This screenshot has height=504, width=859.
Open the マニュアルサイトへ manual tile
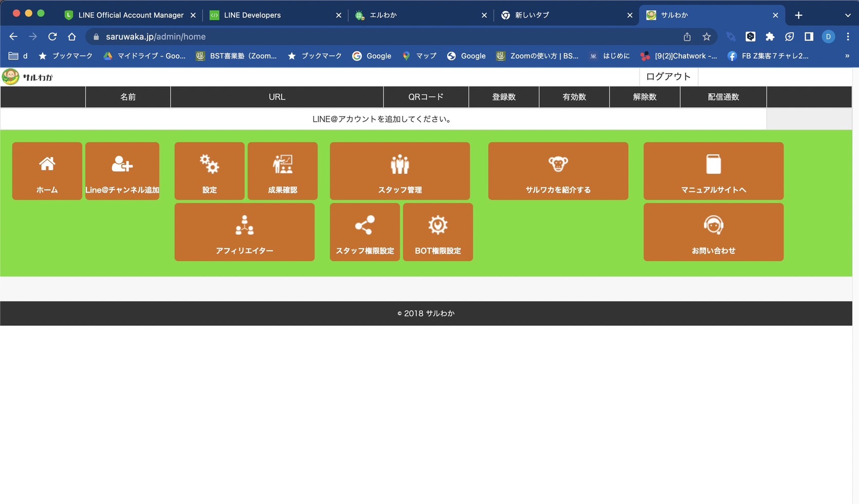pos(714,171)
